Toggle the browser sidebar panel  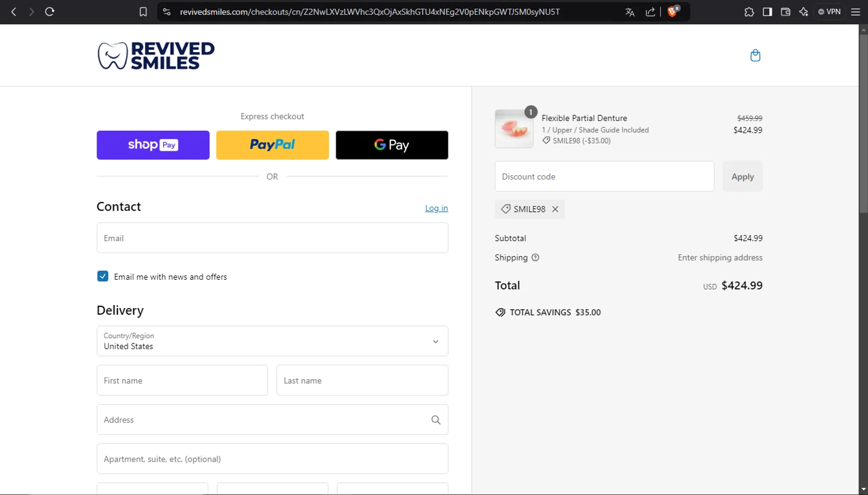767,12
